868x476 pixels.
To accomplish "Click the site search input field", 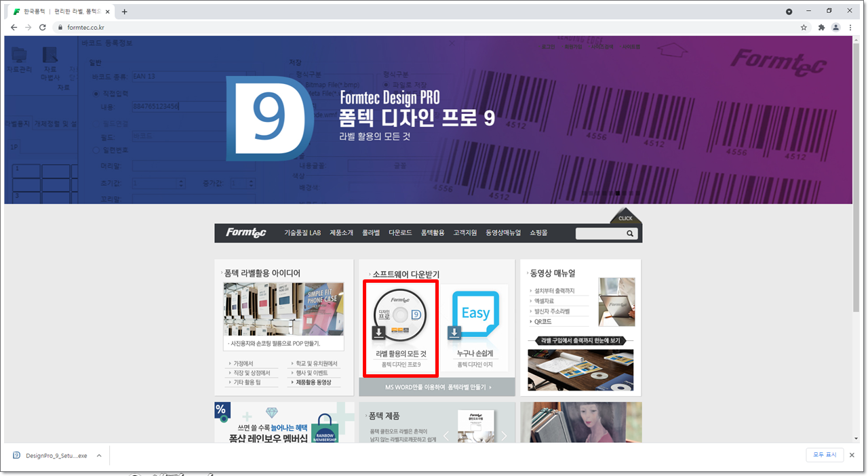I will point(599,233).
